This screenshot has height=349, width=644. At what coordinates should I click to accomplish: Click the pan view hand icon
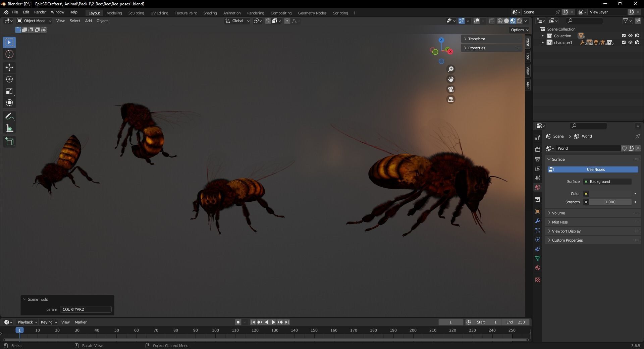pos(451,79)
